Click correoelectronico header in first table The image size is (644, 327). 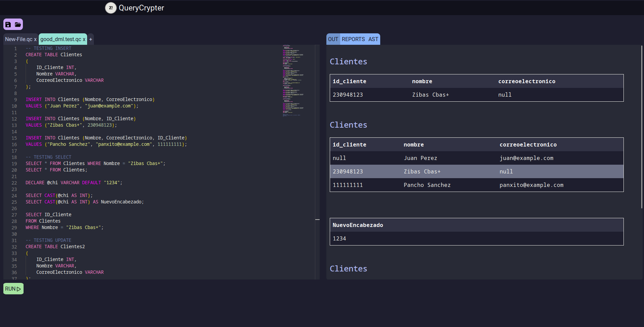[x=527, y=81]
